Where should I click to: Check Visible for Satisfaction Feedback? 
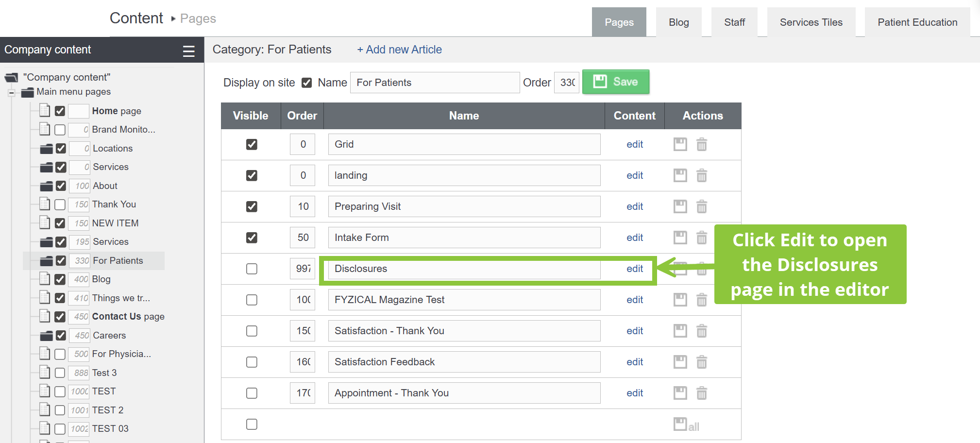point(252,362)
